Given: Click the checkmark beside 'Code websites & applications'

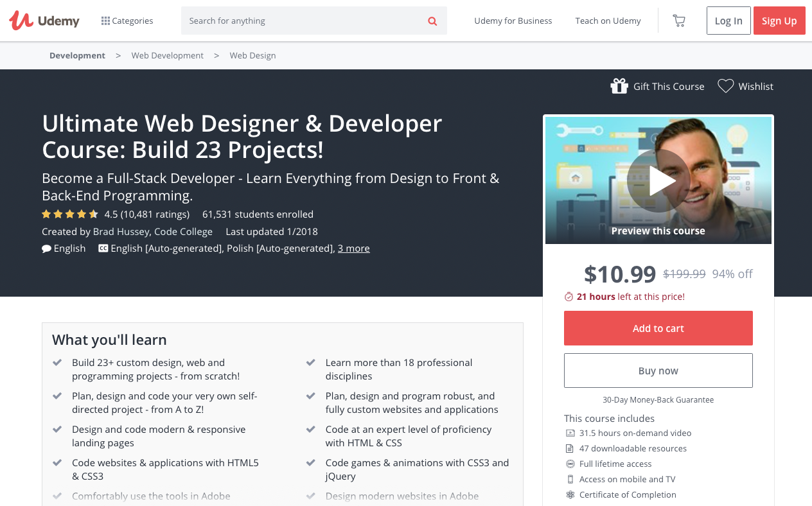Looking at the screenshot, I should point(57,463).
